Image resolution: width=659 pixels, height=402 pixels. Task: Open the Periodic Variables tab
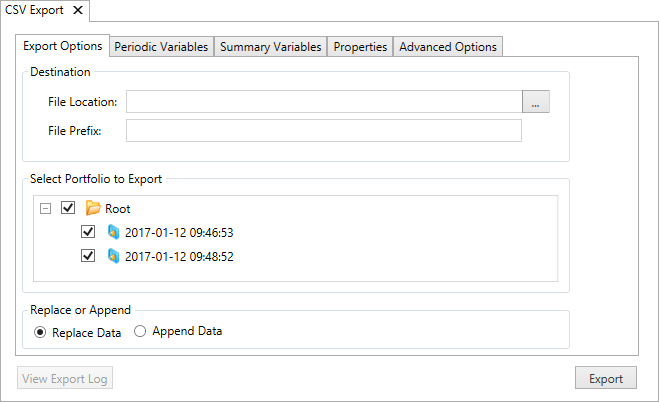point(161,47)
